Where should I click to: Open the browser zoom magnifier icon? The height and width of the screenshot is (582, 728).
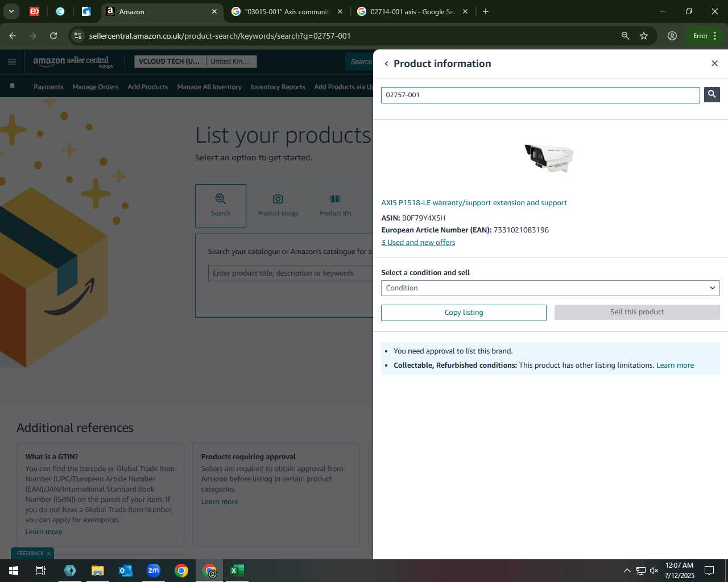pos(626,36)
